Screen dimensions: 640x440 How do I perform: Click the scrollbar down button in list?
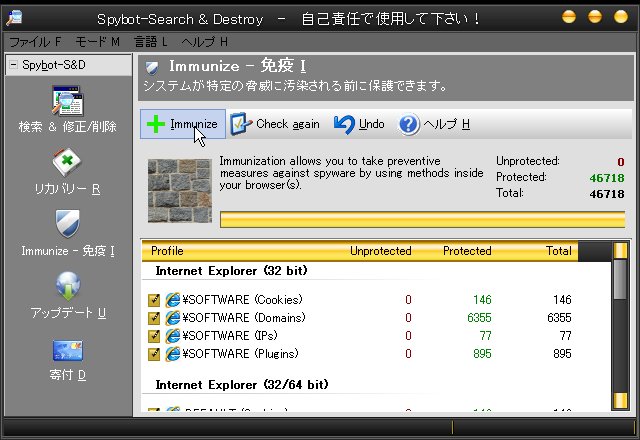click(x=620, y=400)
